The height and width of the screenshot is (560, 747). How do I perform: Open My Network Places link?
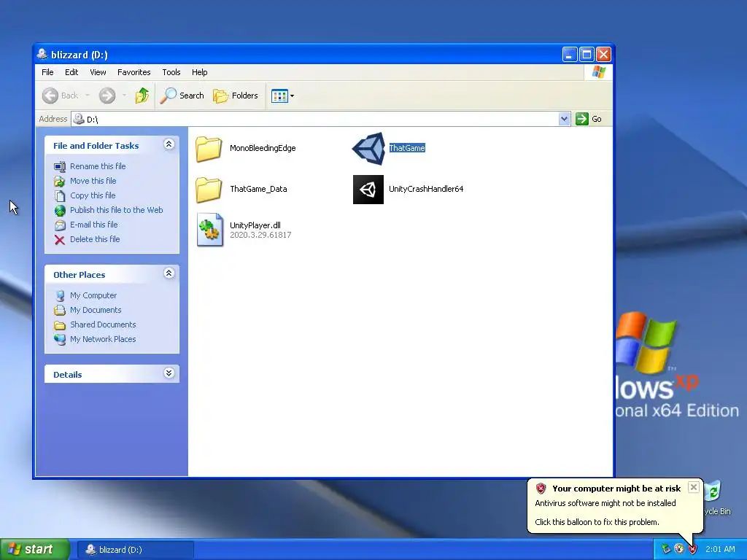[103, 340]
